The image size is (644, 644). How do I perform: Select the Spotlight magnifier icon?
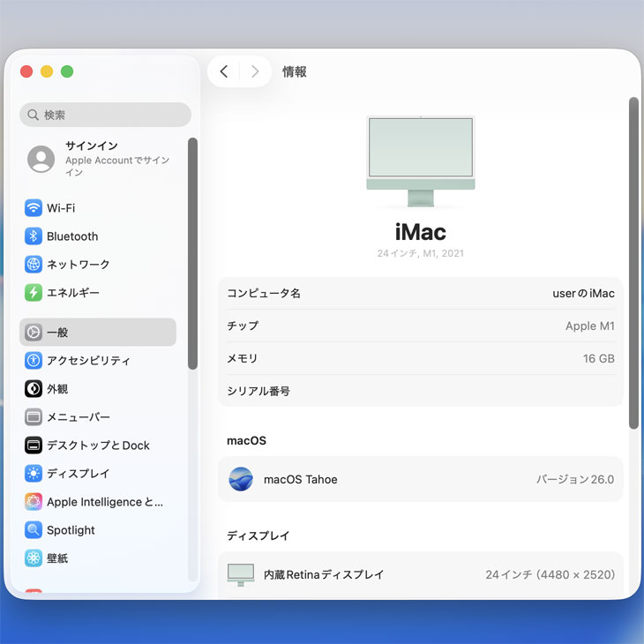pos(34,530)
